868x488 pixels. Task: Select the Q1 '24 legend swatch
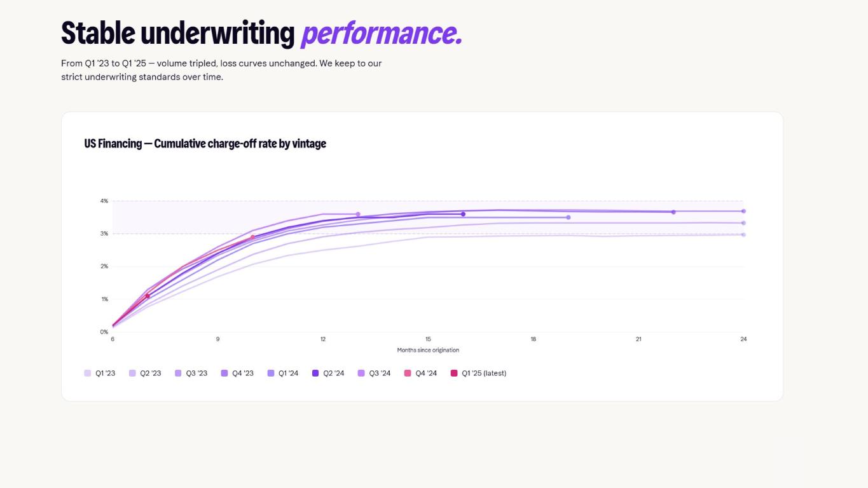pyautogui.click(x=271, y=373)
